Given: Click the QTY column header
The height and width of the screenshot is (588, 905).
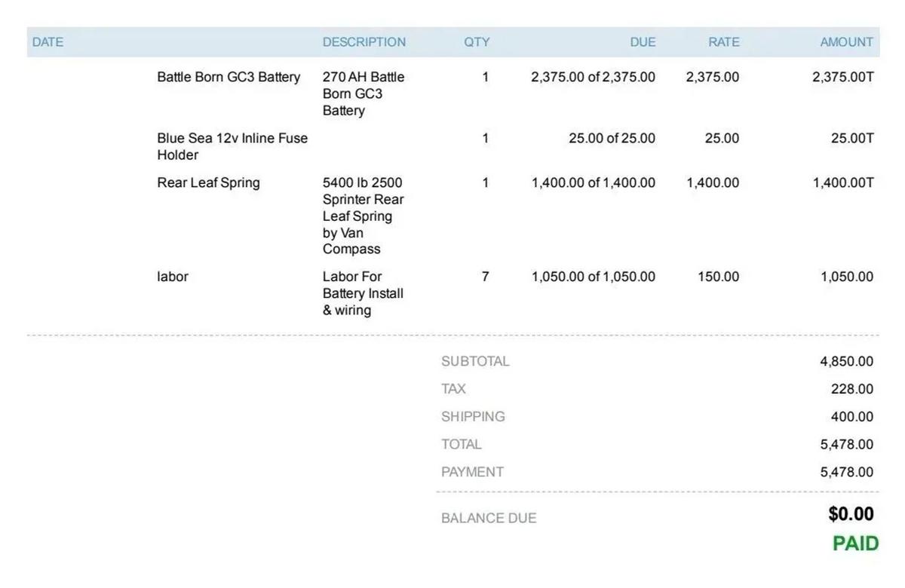Looking at the screenshot, I should 477,42.
